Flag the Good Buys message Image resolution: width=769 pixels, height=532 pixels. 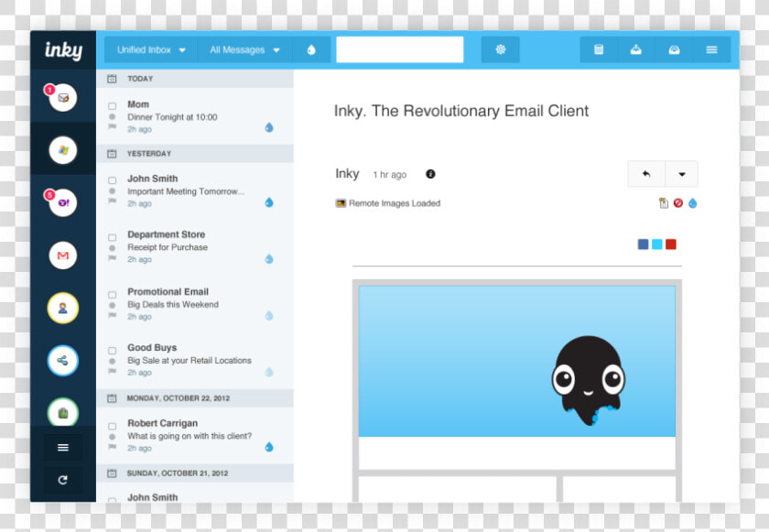(113, 371)
